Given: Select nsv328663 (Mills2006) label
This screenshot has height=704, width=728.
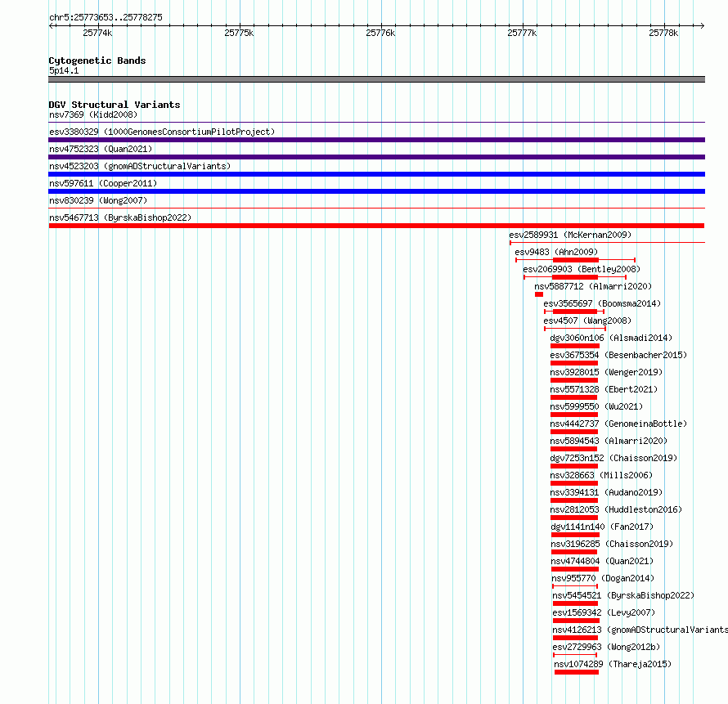Looking at the screenshot, I should 601,475.
